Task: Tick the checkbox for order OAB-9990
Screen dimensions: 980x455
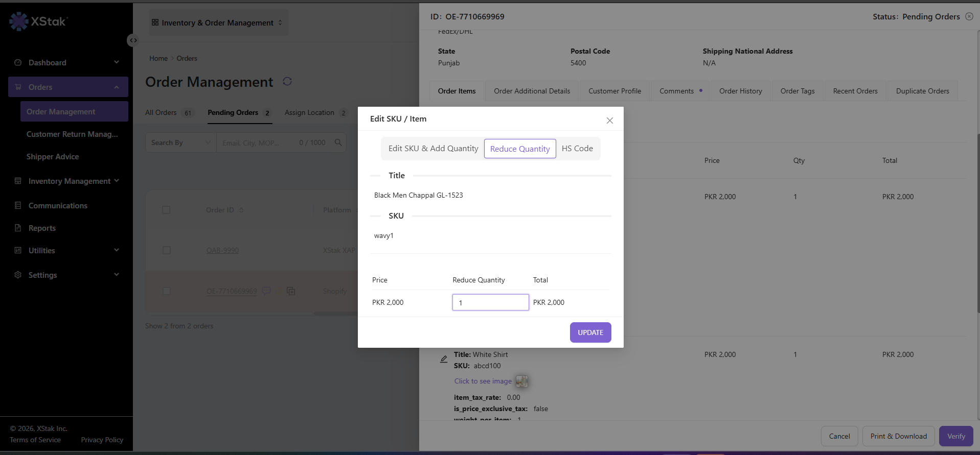Action: 166,250
